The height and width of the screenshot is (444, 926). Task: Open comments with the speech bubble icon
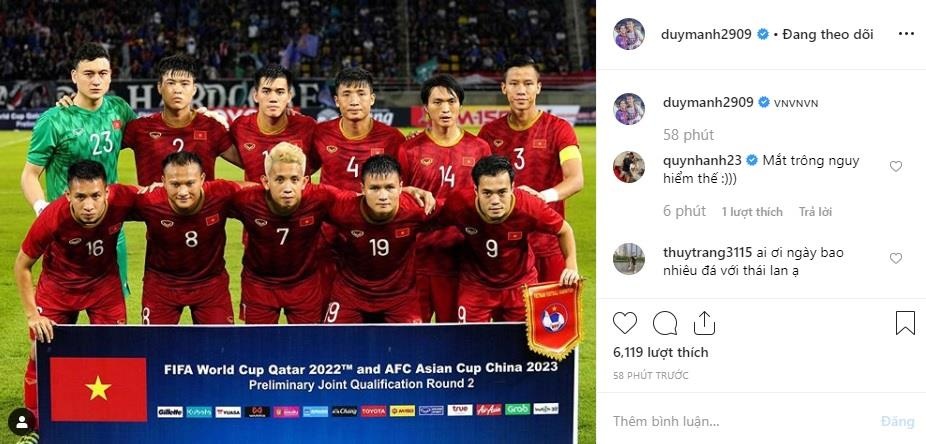(x=665, y=323)
